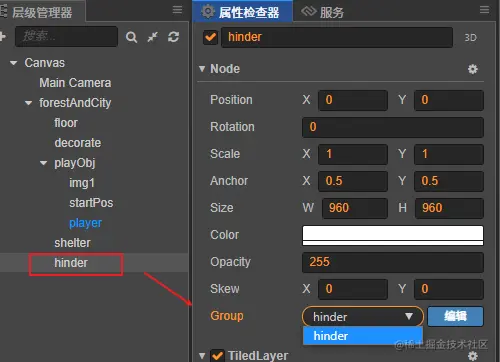
Task: Click the search magnifier icon in hierarchy
Action: [x=131, y=37]
